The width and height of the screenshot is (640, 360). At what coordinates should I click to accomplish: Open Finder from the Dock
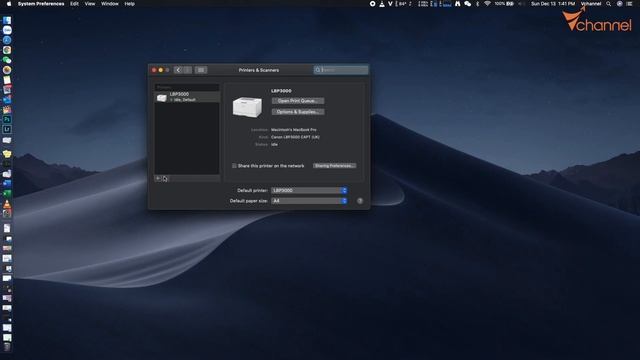(x=7, y=20)
